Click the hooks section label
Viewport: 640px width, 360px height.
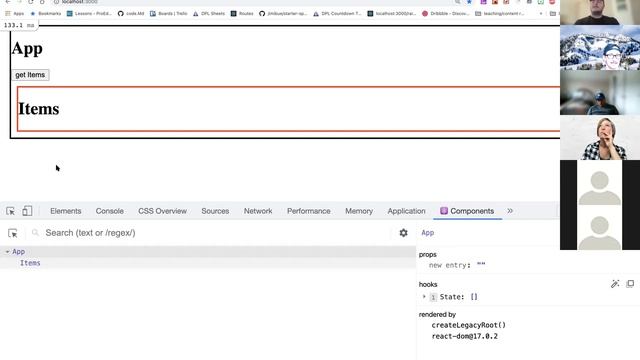[428, 284]
